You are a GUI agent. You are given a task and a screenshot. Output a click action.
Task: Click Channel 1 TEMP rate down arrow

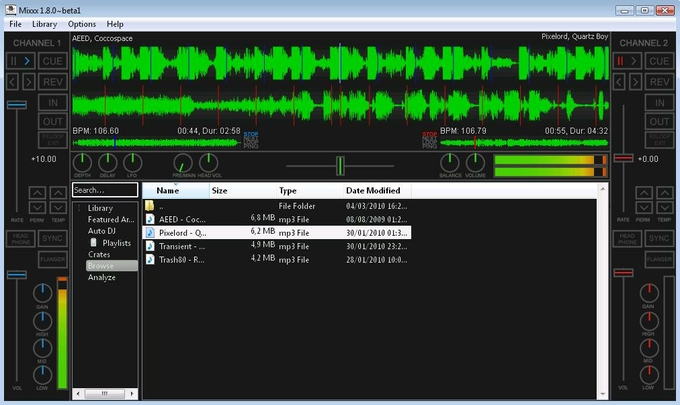(x=58, y=208)
